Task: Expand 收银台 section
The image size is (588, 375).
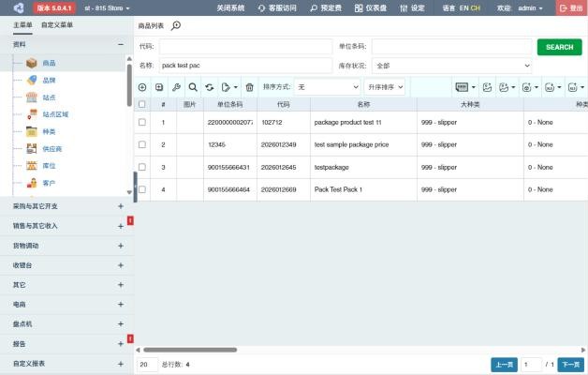Action: click(121, 265)
